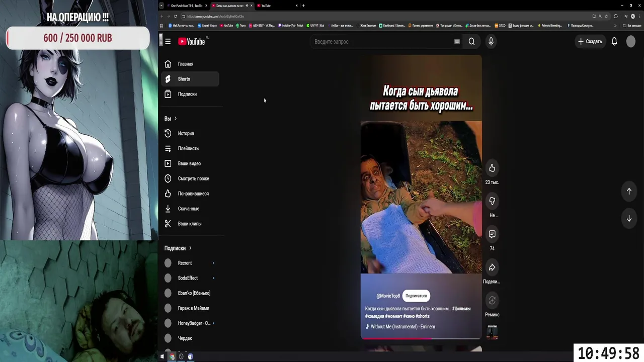This screenshot has width=644, height=362.
Task: Switch to the 'Когда сын дьявола' tab
Action: [232, 6]
